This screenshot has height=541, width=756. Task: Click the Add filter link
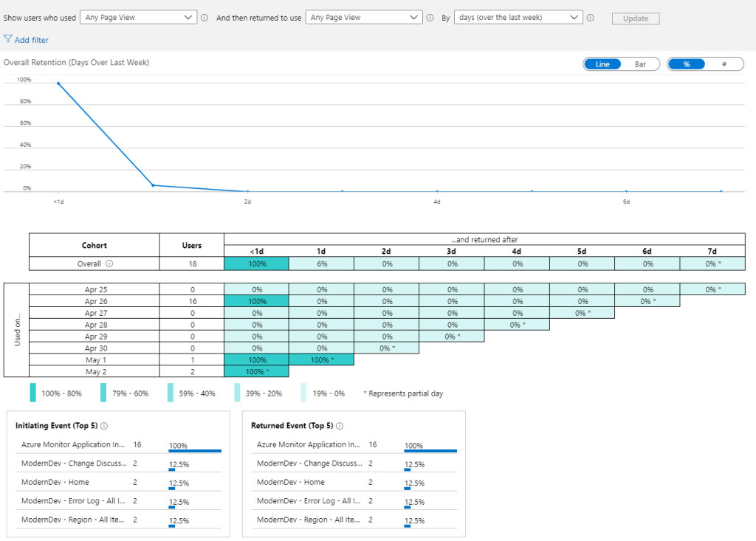(31, 40)
